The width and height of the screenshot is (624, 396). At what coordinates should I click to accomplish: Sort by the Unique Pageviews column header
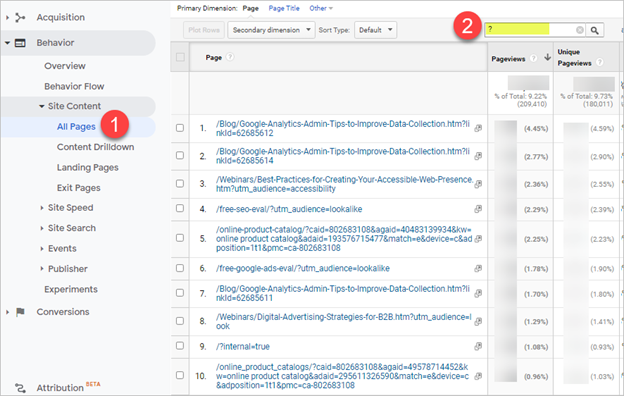(x=574, y=57)
